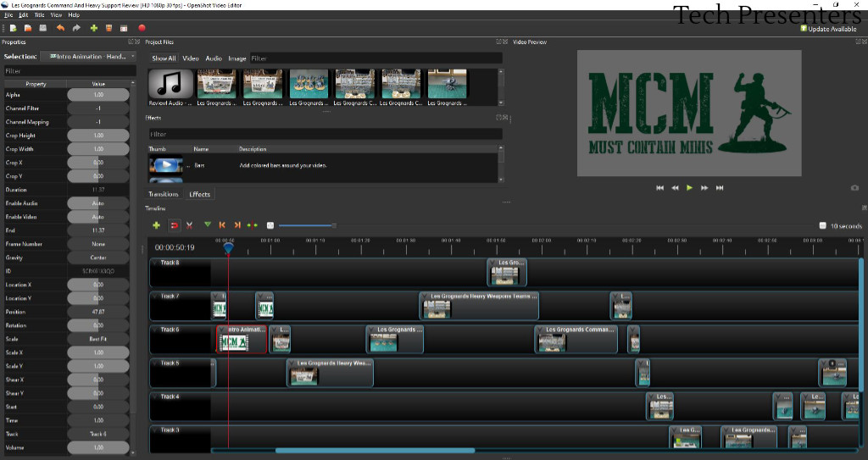Play the video preview
Screen dimensions: 868x460
click(689, 188)
